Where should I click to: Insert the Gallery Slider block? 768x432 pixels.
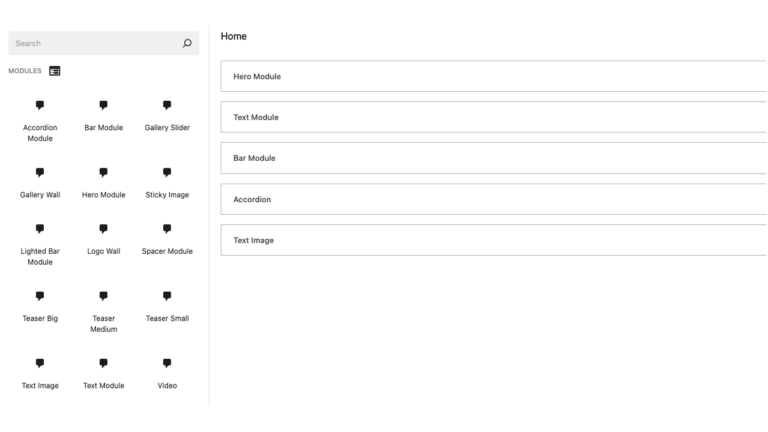click(167, 105)
